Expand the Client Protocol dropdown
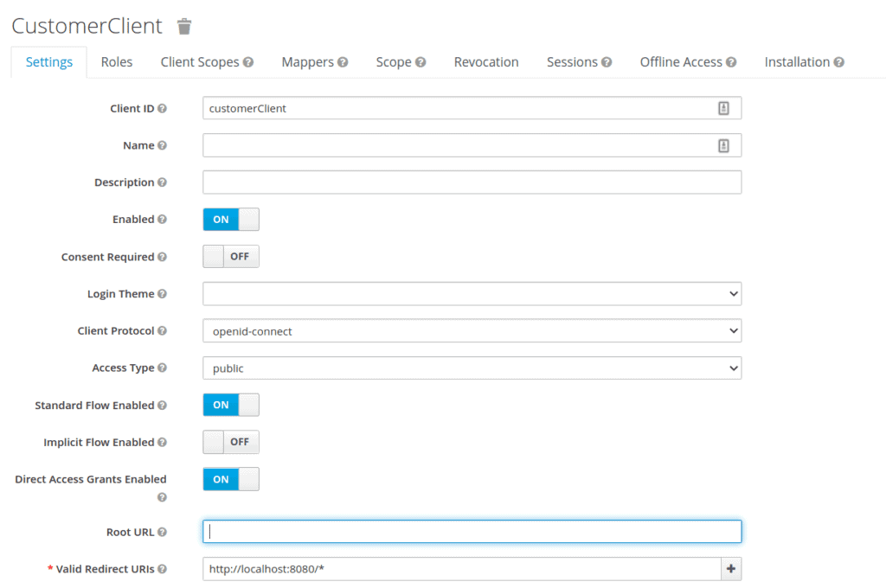The width and height of the screenshot is (886, 588). coord(472,331)
